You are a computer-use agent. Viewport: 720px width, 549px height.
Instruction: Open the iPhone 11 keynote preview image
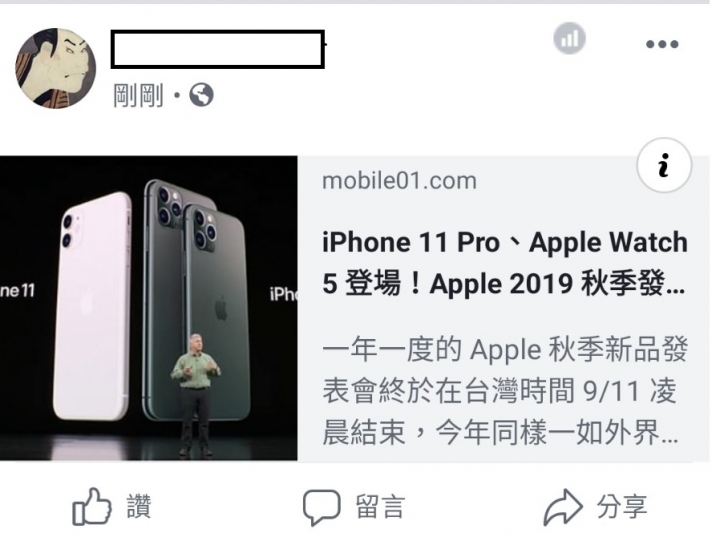(149, 308)
